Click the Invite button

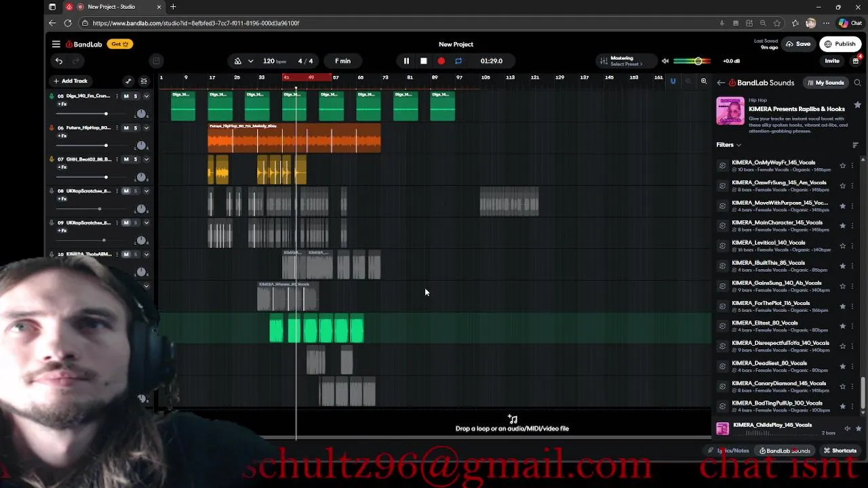pos(832,61)
